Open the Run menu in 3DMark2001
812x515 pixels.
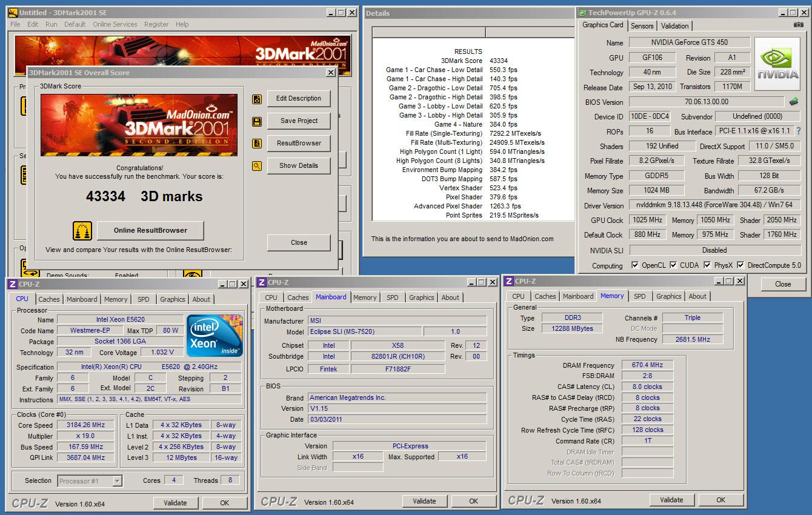click(52, 24)
